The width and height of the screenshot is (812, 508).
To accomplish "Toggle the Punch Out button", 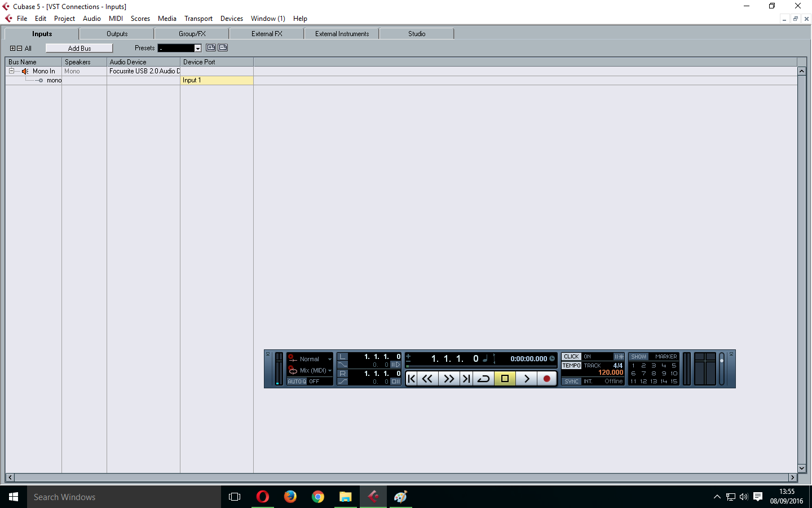I will [x=342, y=382].
